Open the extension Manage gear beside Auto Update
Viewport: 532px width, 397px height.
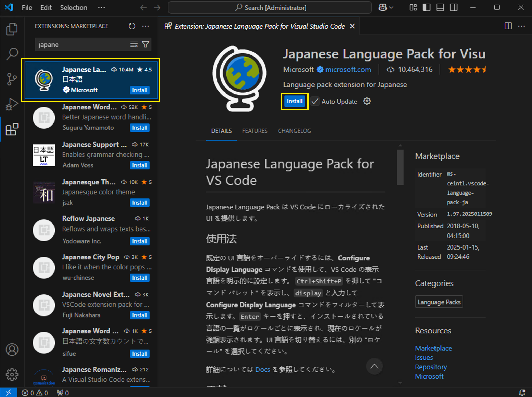[x=367, y=101]
